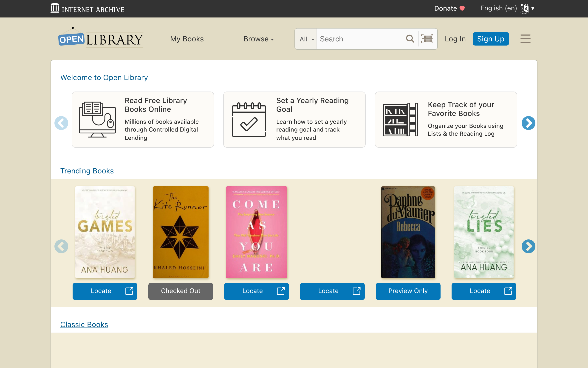The height and width of the screenshot is (368, 588).
Task: Click the Sign Up button
Action: pyautogui.click(x=491, y=39)
